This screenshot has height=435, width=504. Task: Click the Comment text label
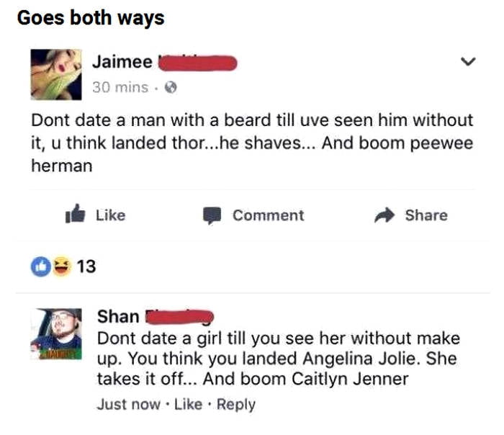(269, 215)
